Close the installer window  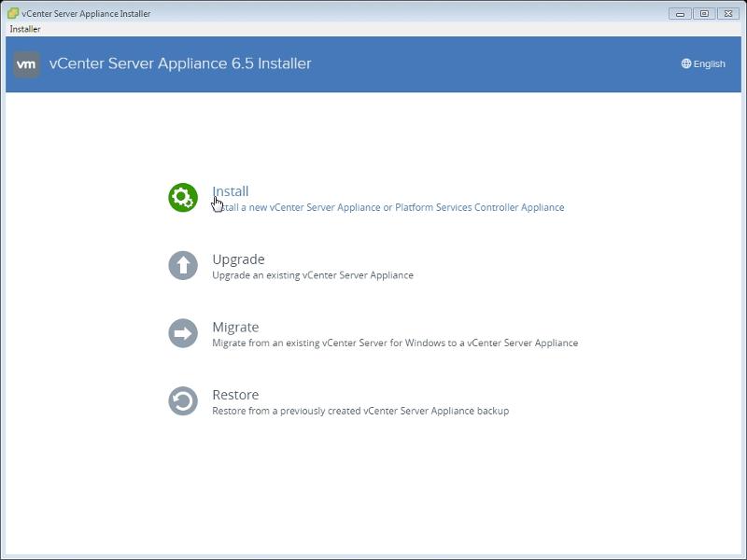click(x=728, y=14)
